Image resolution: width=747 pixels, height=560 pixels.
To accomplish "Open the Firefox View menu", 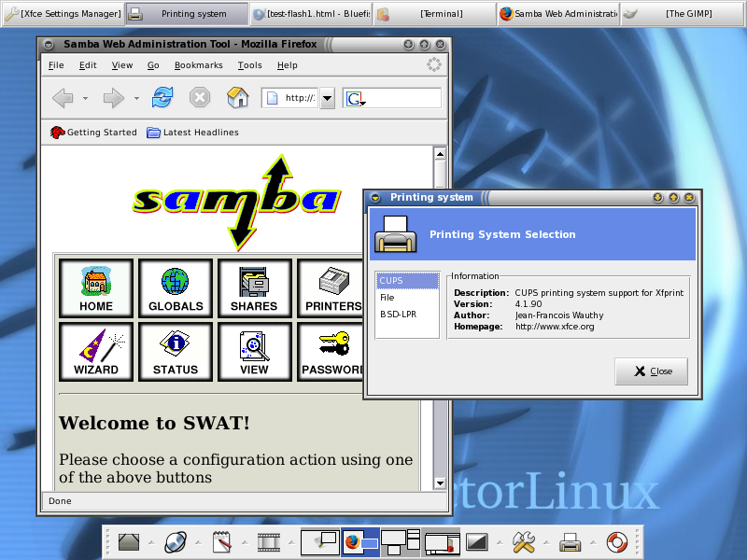I will point(122,65).
